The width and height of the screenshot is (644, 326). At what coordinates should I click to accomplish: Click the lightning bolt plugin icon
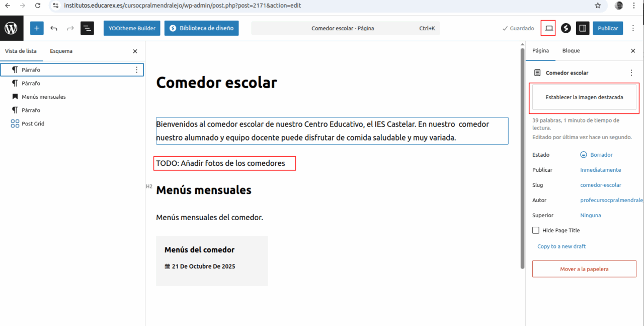point(566,28)
